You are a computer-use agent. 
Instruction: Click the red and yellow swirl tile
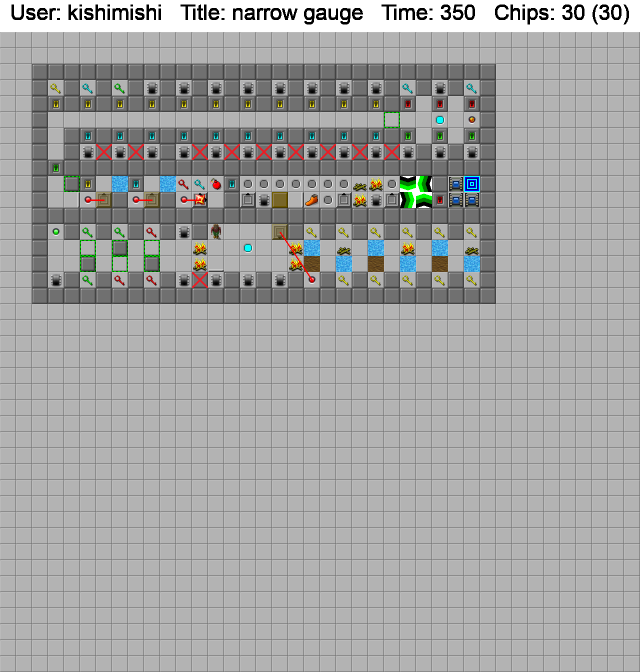200,200
